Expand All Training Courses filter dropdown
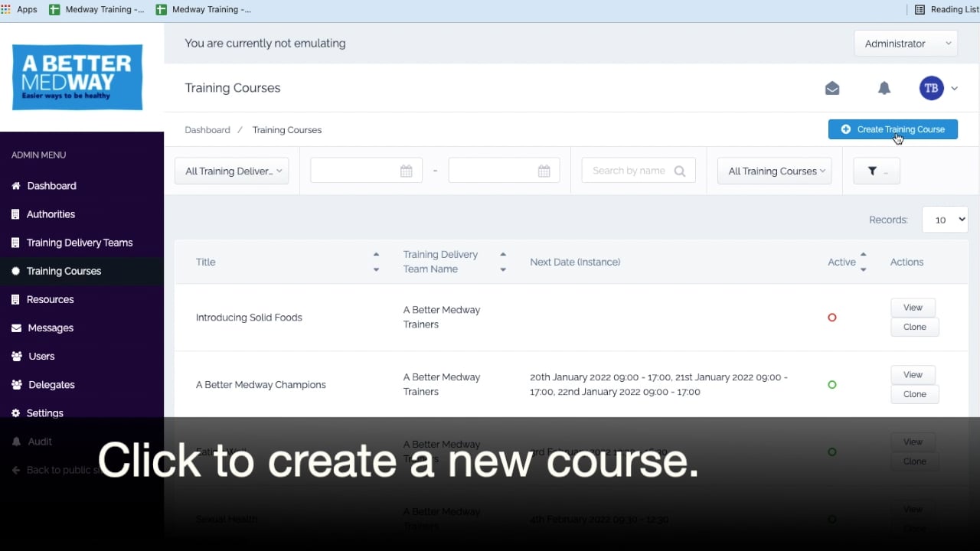This screenshot has height=551, width=980. (775, 171)
